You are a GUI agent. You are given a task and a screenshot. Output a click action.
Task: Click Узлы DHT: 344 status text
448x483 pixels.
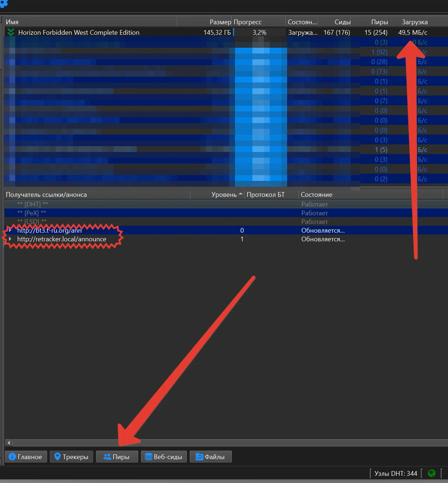point(396,473)
